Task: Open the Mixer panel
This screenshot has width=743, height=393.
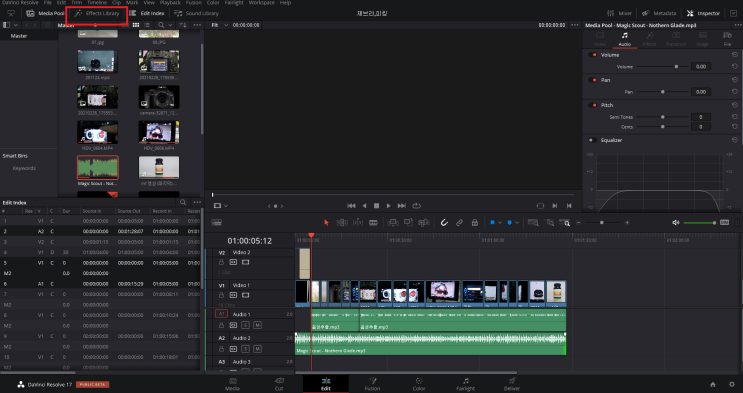Action: (x=619, y=13)
